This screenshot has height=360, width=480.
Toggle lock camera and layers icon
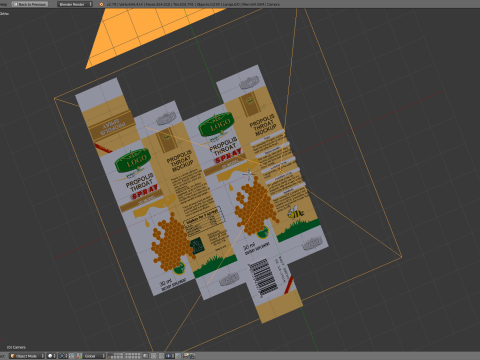(x=145, y=356)
